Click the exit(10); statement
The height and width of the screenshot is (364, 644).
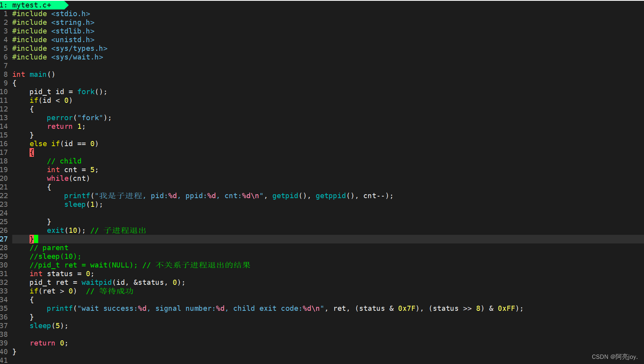click(x=66, y=230)
